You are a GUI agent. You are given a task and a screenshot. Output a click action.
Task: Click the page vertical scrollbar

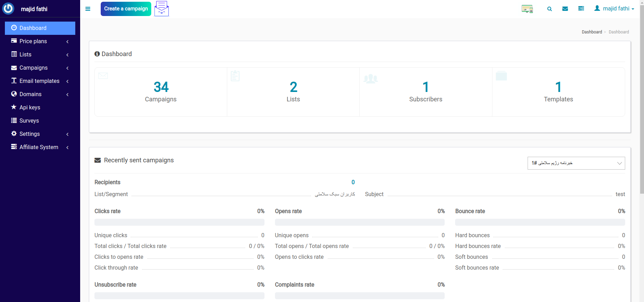coord(642,104)
